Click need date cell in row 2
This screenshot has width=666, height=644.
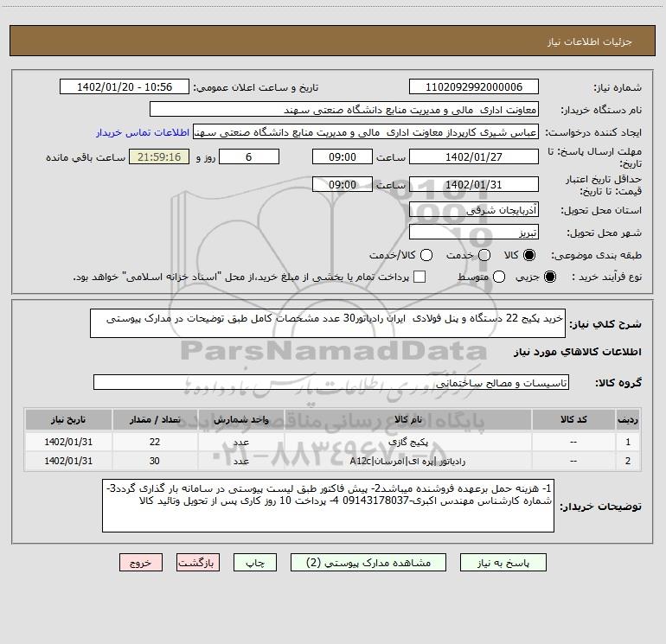(x=68, y=461)
